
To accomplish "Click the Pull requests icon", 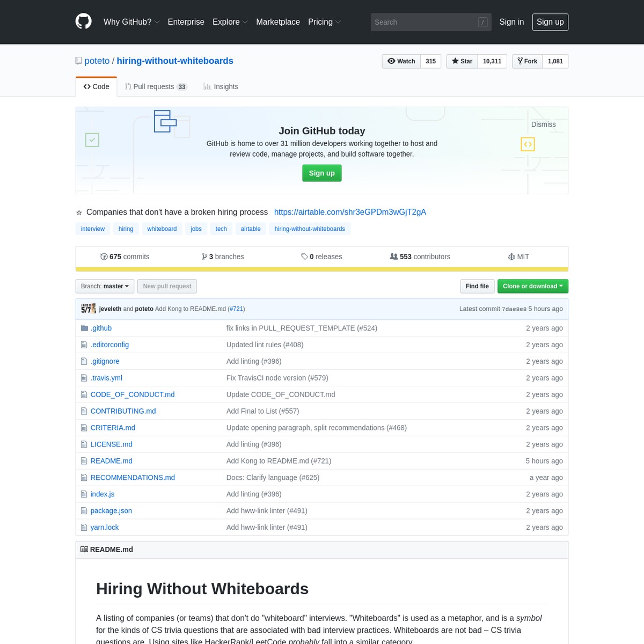I will (x=128, y=86).
